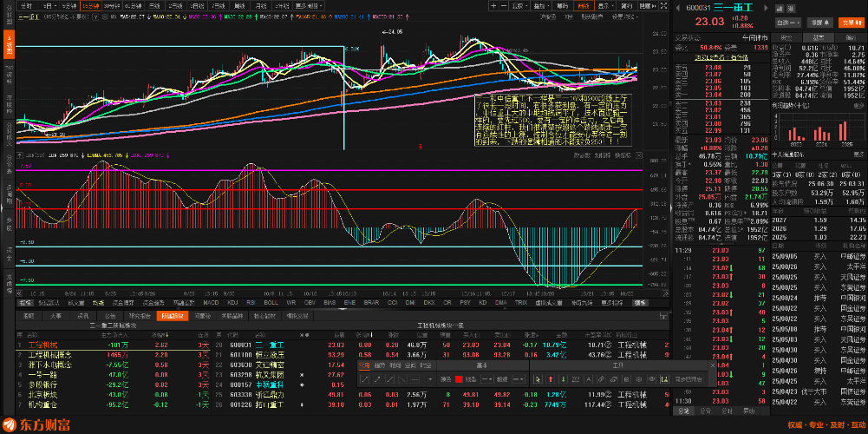
Task: Click price alert bell button
Action: click(x=819, y=23)
